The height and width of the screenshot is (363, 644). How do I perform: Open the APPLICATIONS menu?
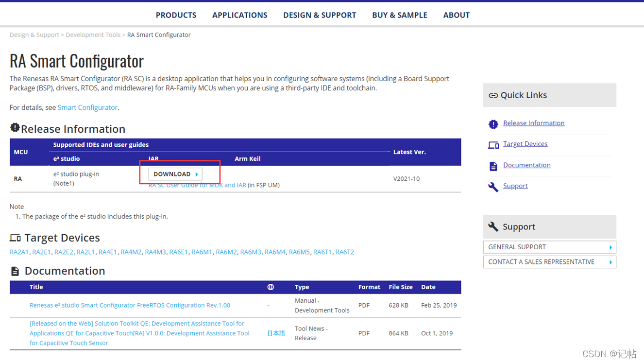[239, 15]
